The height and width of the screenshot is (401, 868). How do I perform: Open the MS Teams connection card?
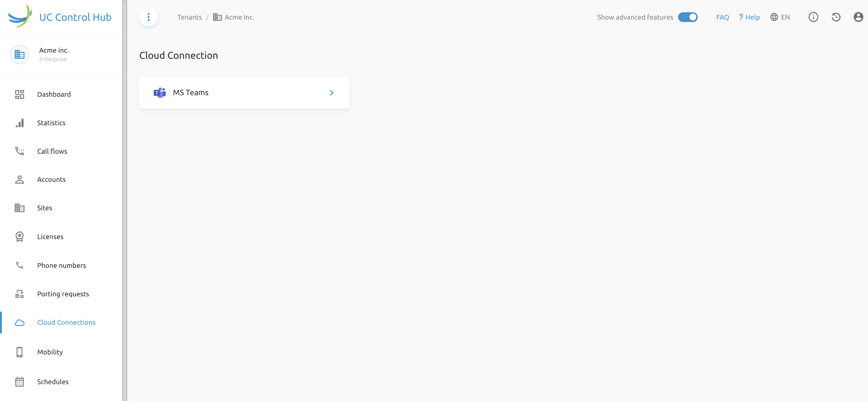[x=244, y=93]
